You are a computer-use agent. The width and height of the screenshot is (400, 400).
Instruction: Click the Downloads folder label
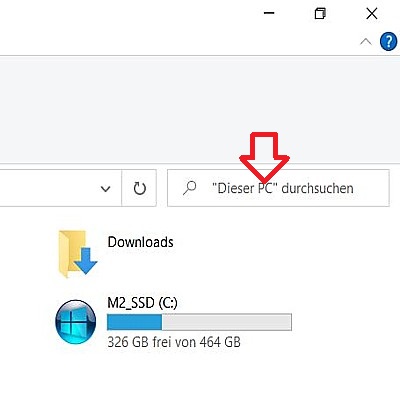pos(140,242)
